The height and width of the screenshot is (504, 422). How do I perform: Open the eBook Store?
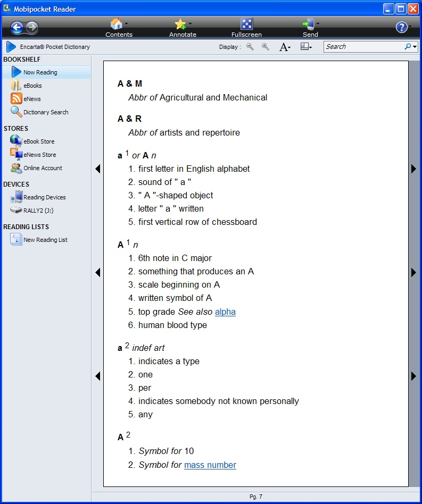pos(39,141)
